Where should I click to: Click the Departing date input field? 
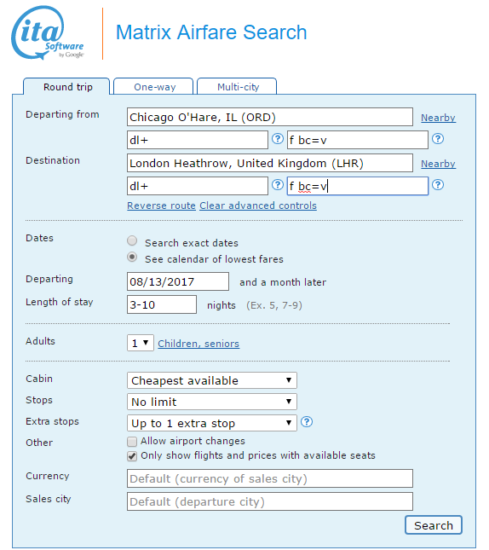[178, 282]
